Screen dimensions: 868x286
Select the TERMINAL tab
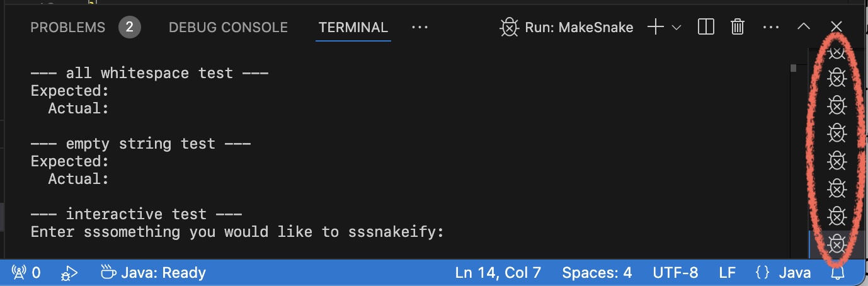click(x=353, y=27)
